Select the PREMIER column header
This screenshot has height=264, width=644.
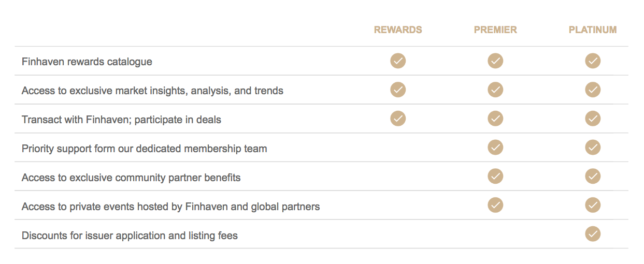(x=495, y=30)
